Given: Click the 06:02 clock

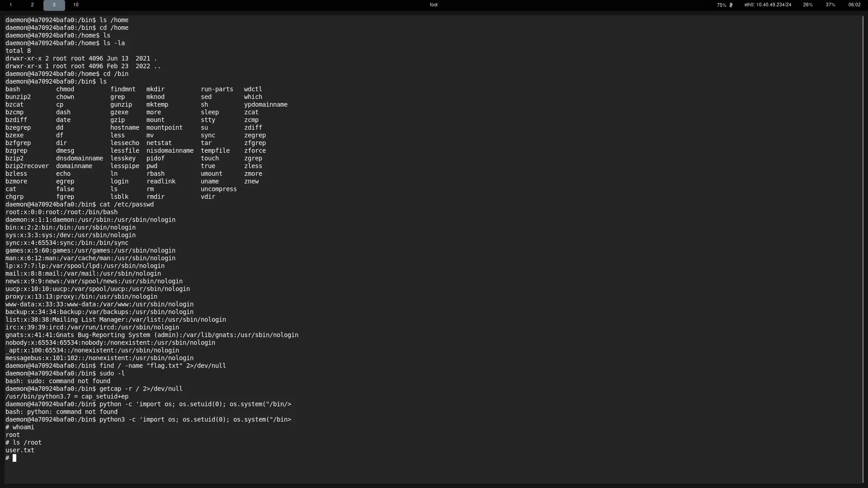Looking at the screenshot, I should [x=854, y=5].
